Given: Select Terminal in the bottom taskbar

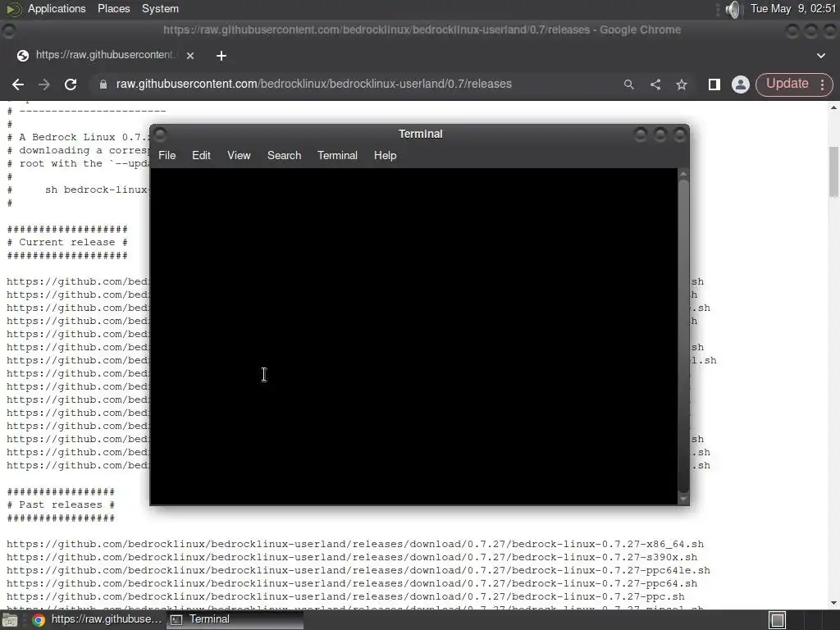Looking at the screenshot, I should pyautogui.click(x=235, y=619).
